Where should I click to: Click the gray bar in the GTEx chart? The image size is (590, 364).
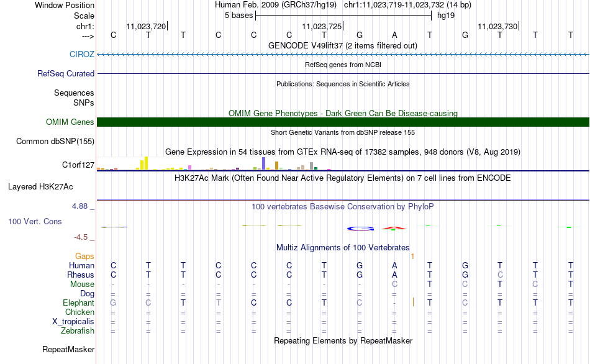coord(312,166)
